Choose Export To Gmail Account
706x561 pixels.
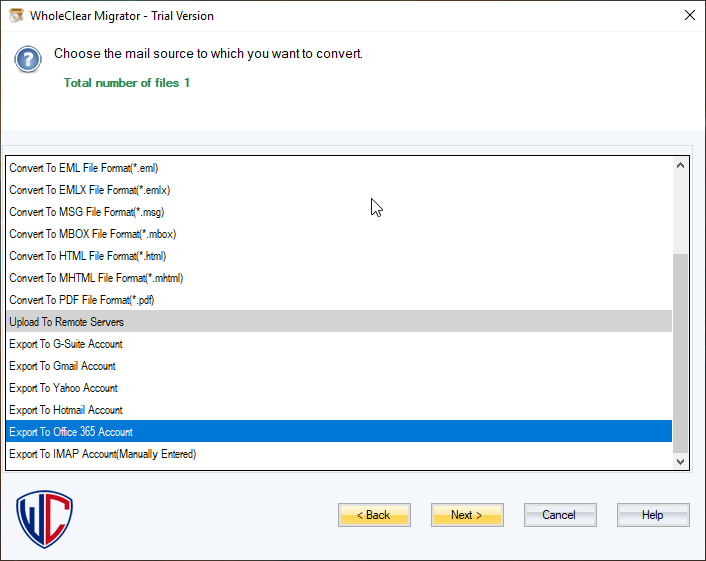coord(62,366)
